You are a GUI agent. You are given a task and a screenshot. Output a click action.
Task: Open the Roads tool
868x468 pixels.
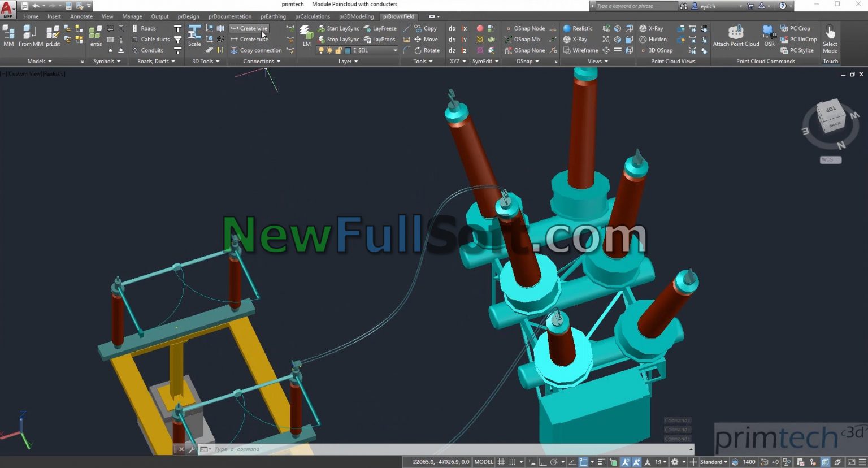point(148,28)
